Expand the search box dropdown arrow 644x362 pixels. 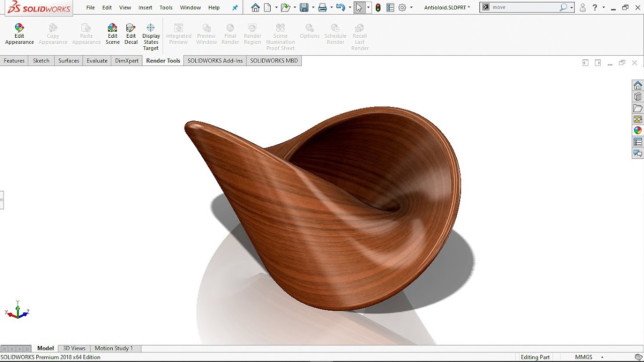pyautogui.click(x=572, y=8)
